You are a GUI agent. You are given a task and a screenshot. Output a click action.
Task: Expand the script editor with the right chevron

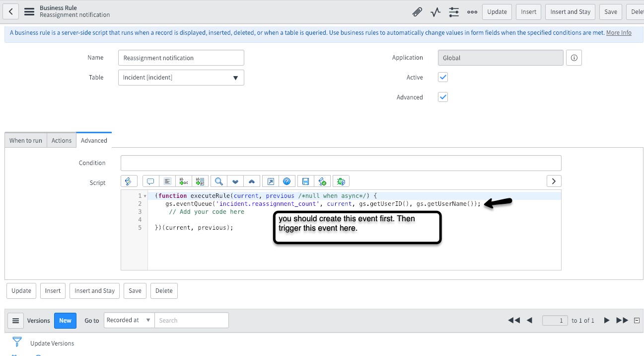554,181
